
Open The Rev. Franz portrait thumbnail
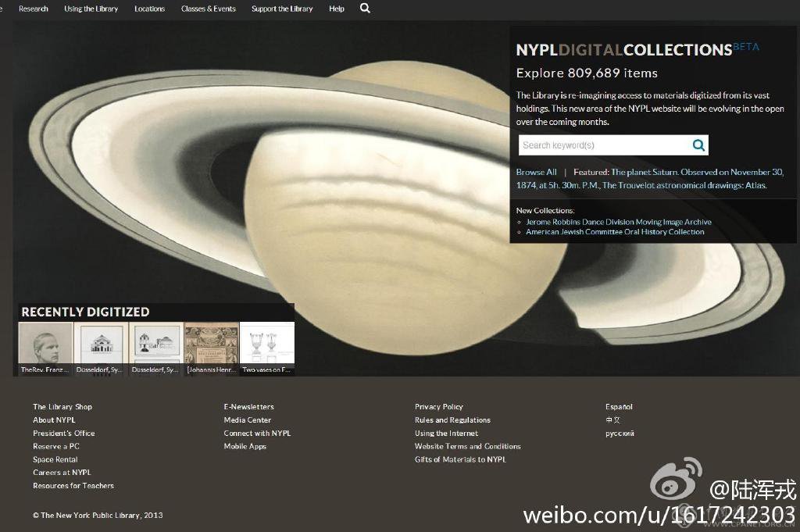tap(45, 348)
